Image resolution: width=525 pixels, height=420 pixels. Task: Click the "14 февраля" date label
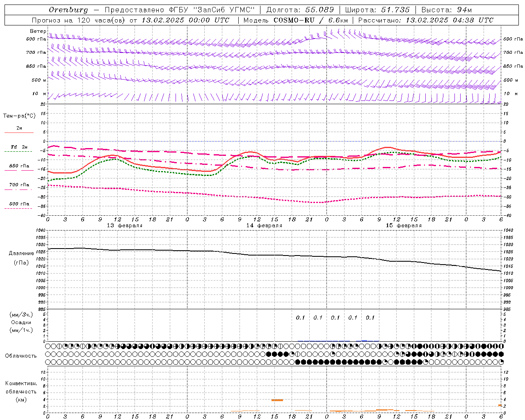coord(264,226)
